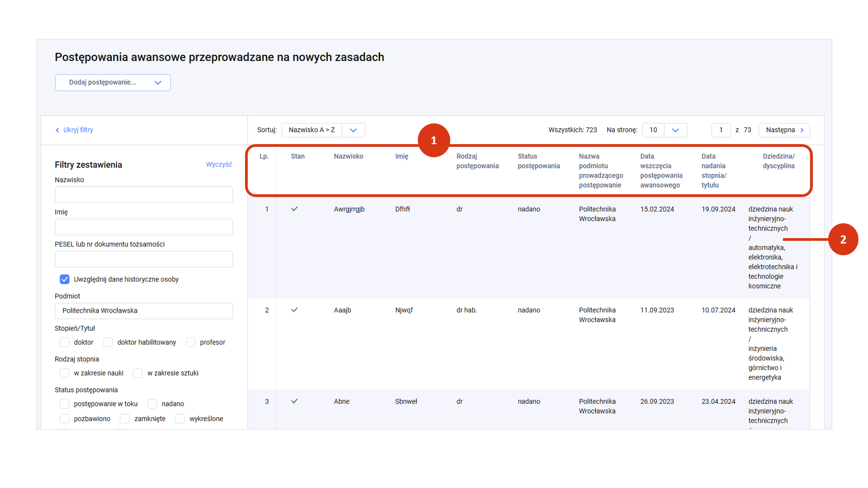Click green checkmark status icon in row 1
The width and height of the screenshot is (868, 488).
click(294, 209)
